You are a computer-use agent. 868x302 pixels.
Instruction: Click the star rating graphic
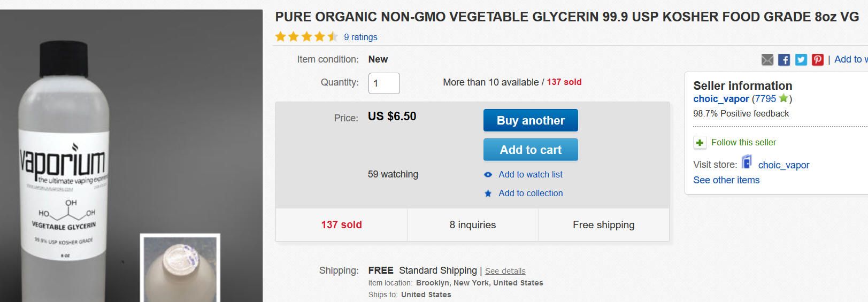[306, 37]
